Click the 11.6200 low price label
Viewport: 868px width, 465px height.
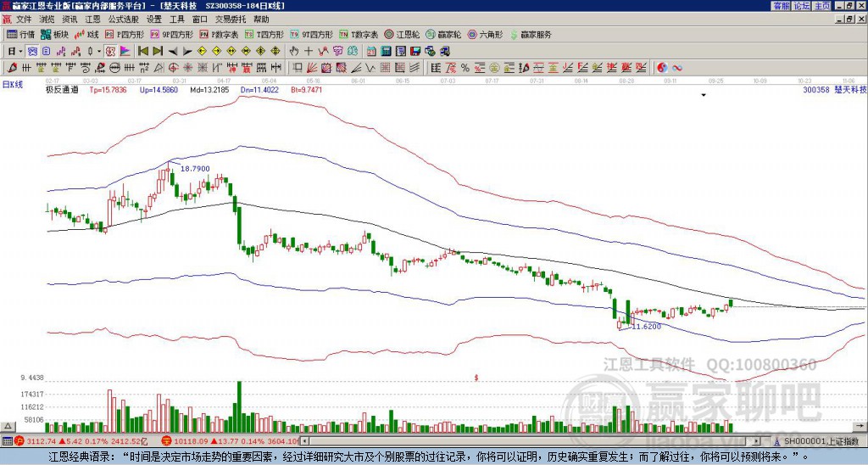pos(647,327)
